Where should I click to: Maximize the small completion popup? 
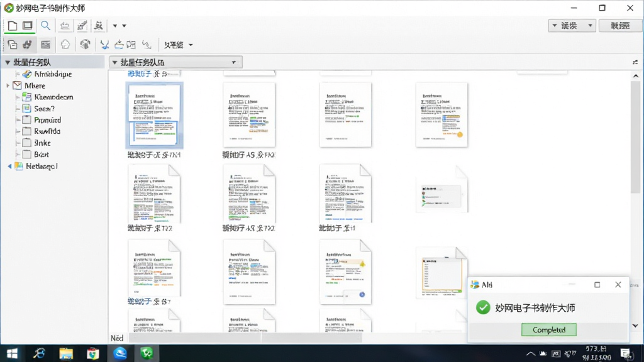coord(597,285)
